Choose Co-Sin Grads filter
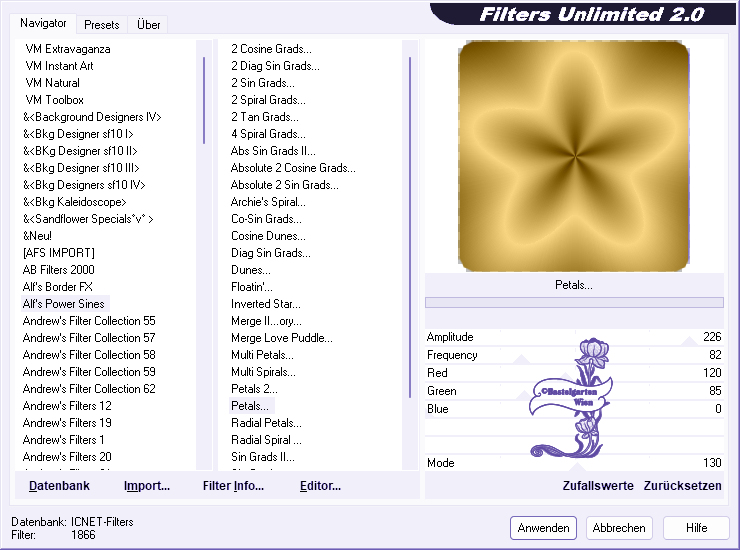 pos(266,219)
